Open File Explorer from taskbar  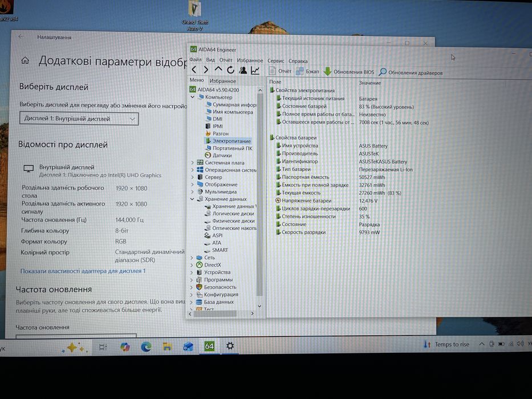click(167, 347)
